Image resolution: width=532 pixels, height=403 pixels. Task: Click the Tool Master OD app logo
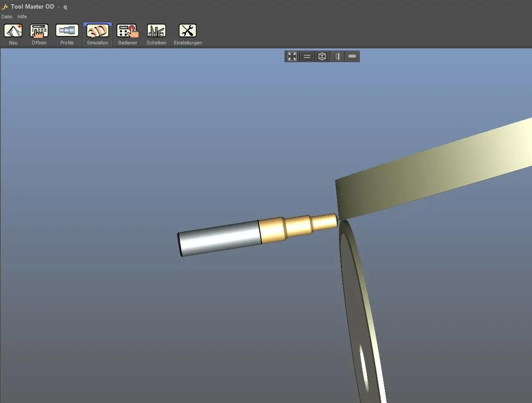tap(5, 7)
